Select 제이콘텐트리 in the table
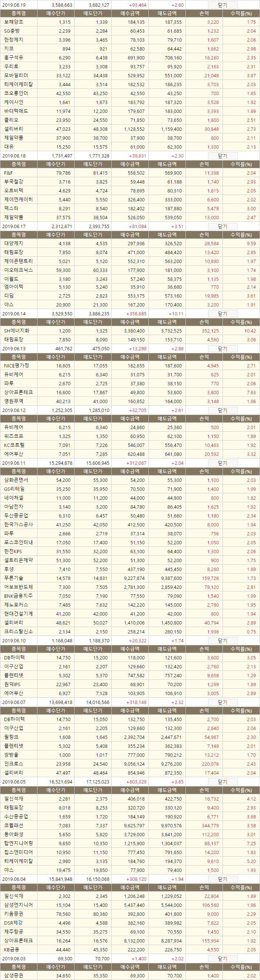 pyautogui.click(x=18, y=262)
